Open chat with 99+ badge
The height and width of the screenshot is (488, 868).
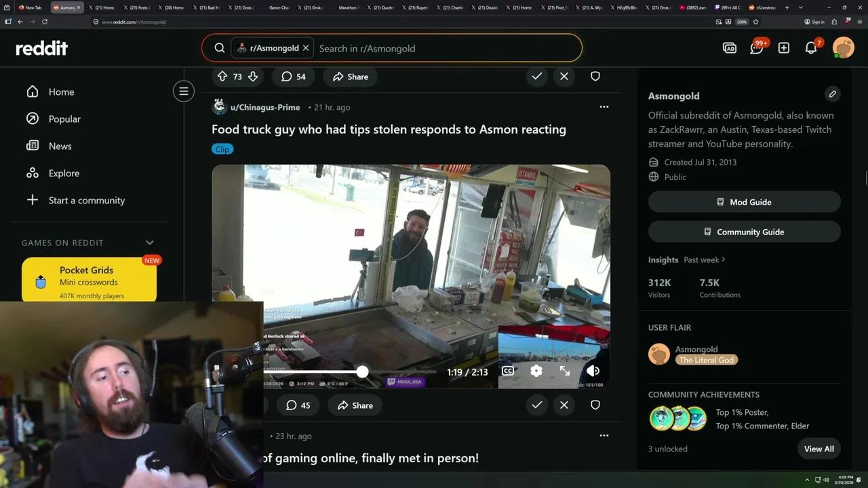pyautogui.click(x=757, y=48)
